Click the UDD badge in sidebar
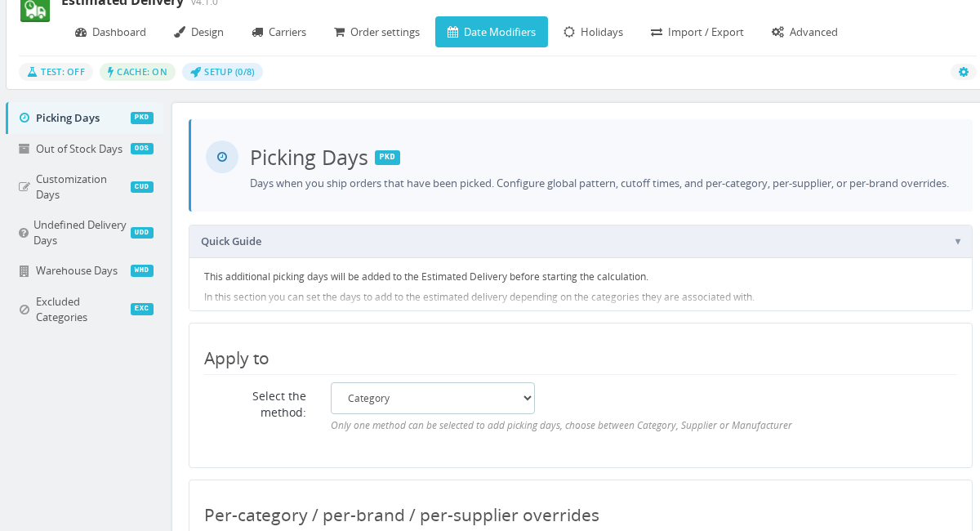 [x=142, y=233]
